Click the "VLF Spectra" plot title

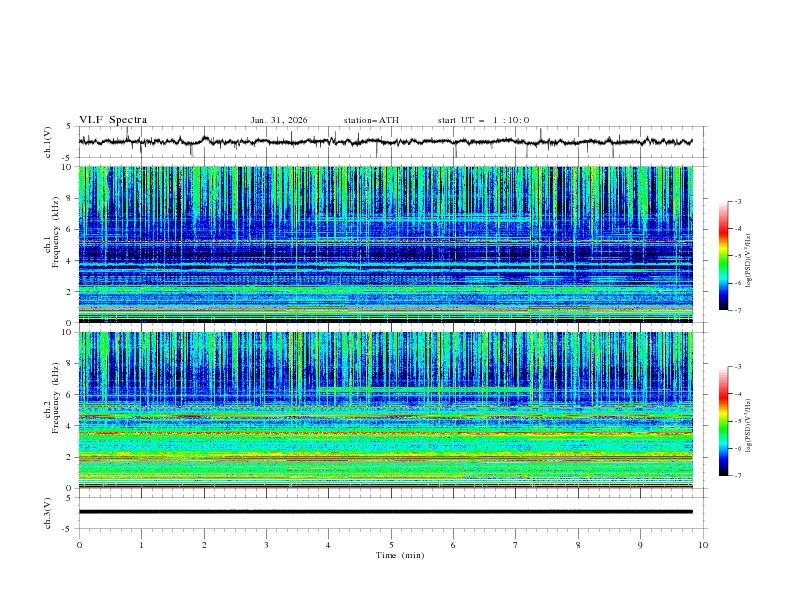pos(113,120)
